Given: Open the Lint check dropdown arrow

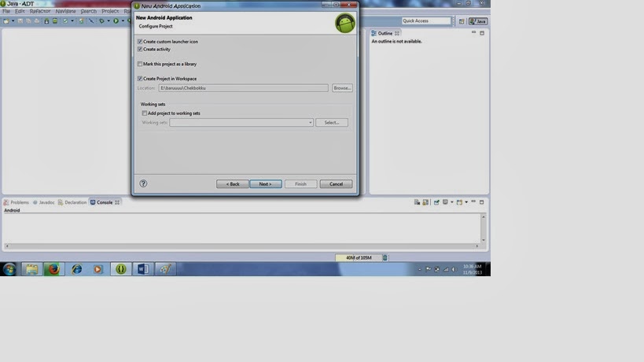Looking at the screenshot, I should (72, 21).
